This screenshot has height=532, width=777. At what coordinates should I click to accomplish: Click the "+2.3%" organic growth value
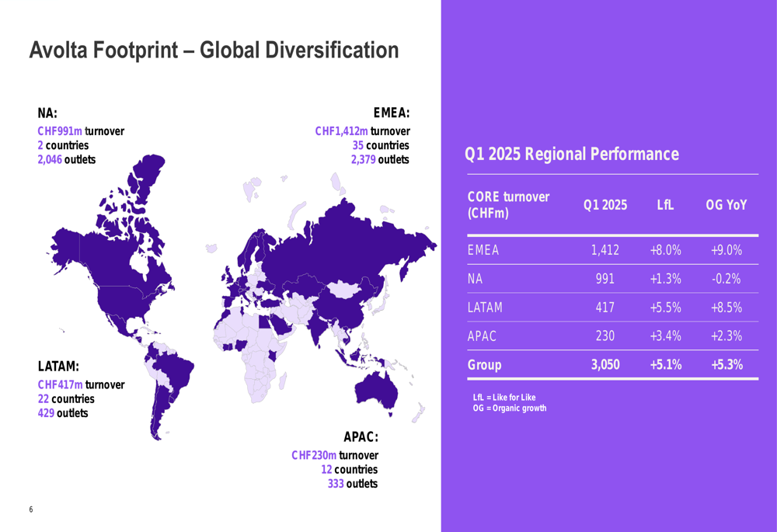(x=726, y=336)
